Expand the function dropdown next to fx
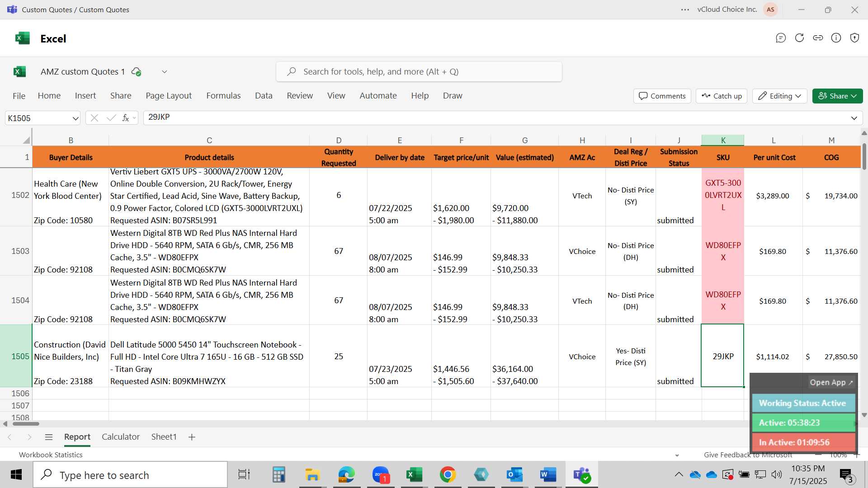This screenshot has height=488, width=868. tap(134, 118)
